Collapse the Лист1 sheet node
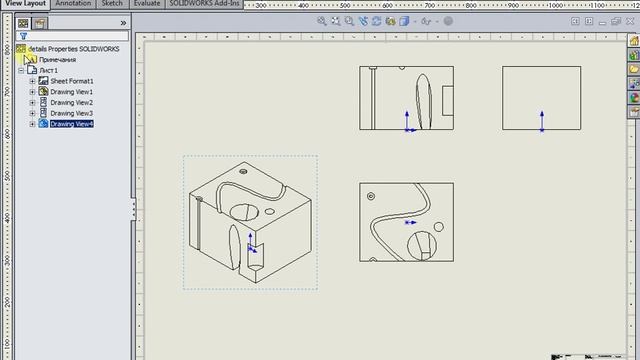This screenshot has width=640, height=360. 21,71
